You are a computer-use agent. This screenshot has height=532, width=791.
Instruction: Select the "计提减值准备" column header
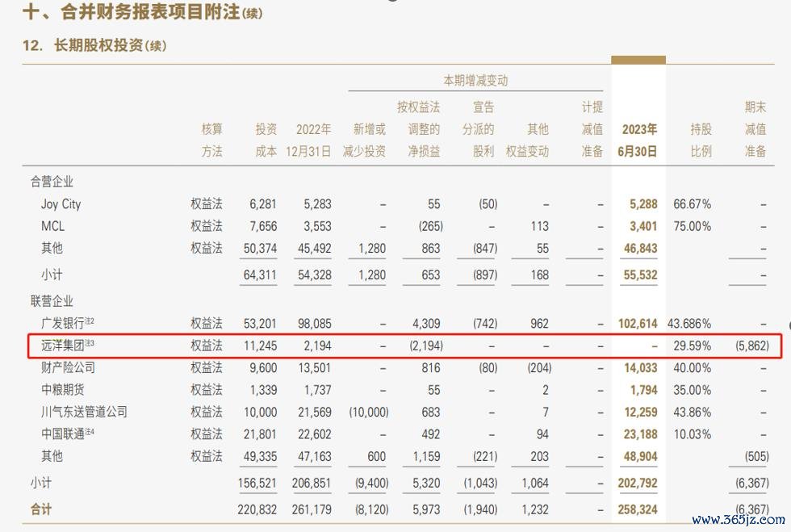[592, 128]
